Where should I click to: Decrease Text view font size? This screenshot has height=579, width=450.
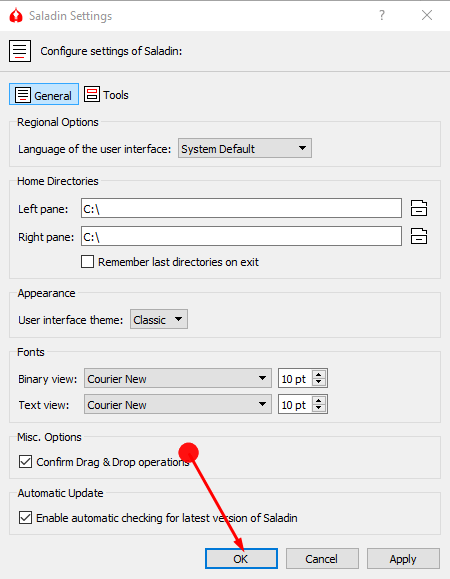[x=319, y=408]
